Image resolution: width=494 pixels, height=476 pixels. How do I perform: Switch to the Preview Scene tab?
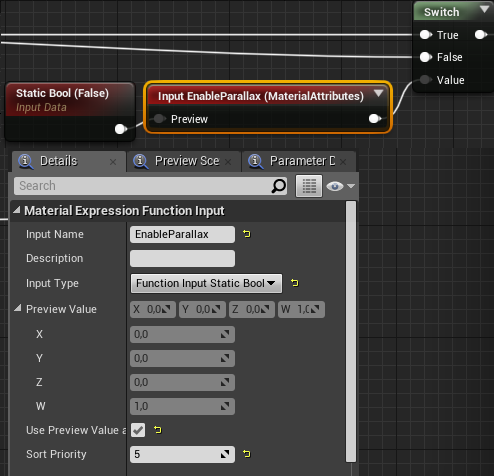pos(183,161)
